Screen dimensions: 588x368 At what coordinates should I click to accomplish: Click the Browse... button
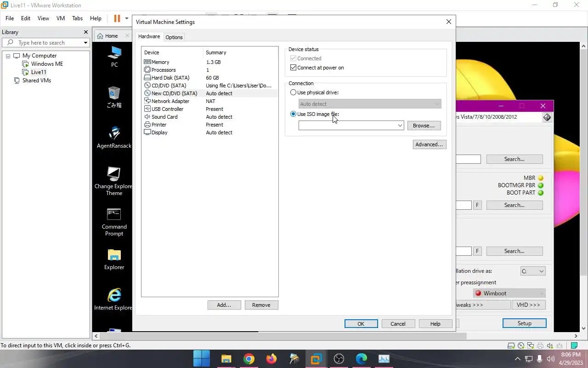424,126
